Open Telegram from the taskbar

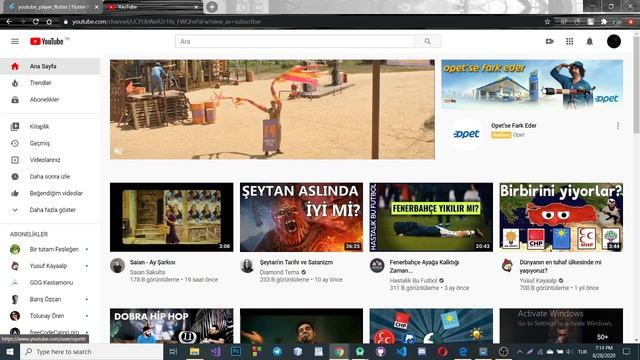277,351
